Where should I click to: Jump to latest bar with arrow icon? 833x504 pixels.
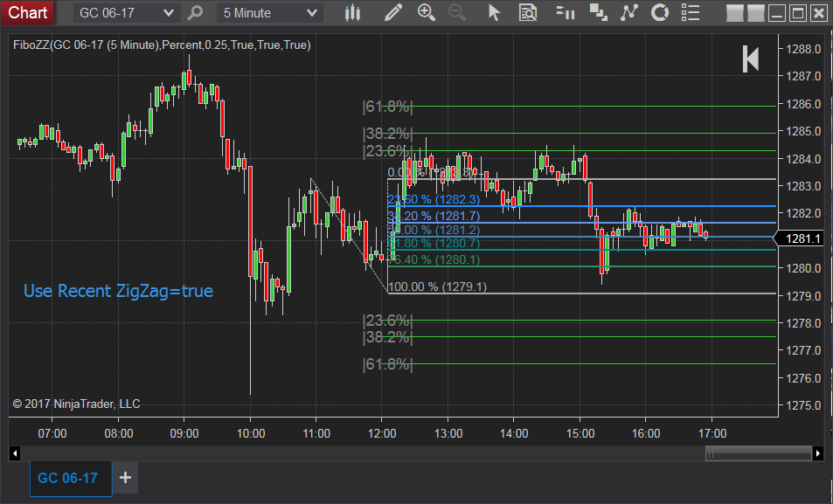click(750, 59)
